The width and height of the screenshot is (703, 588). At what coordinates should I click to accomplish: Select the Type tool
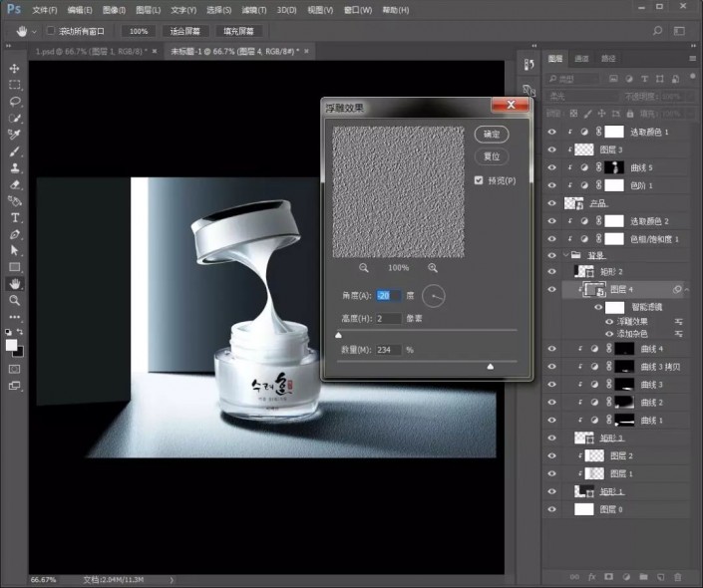coord(15,217)
